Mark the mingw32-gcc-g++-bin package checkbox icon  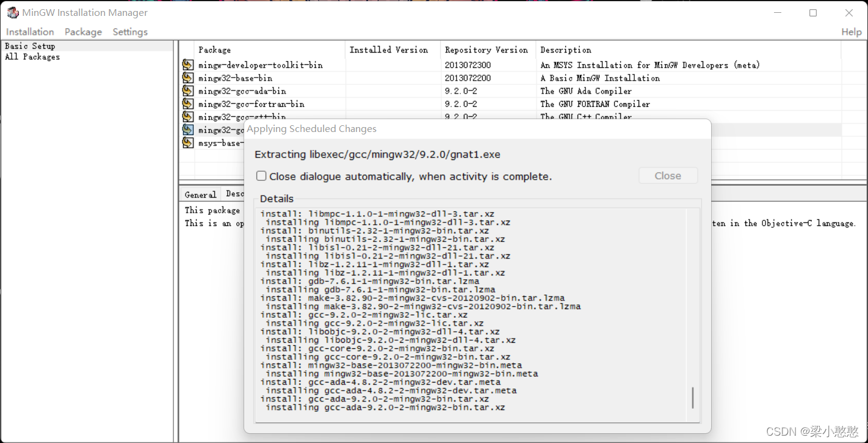[187, 117]
